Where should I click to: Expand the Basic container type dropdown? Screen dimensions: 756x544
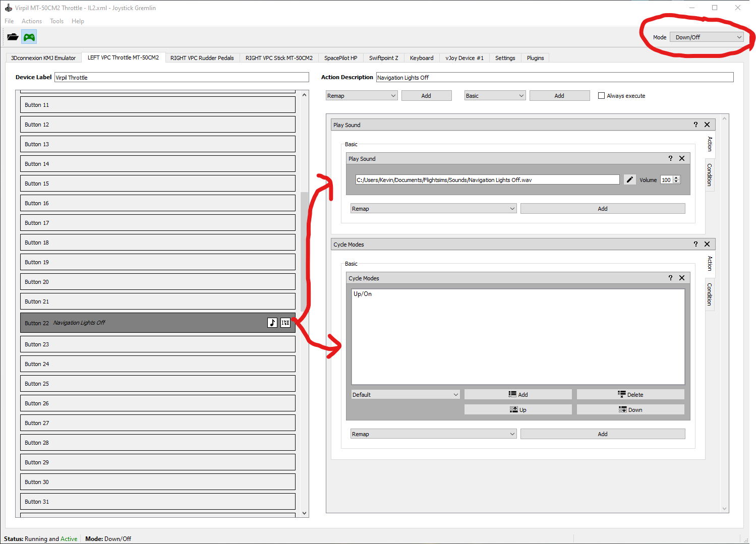pos(495,96)
